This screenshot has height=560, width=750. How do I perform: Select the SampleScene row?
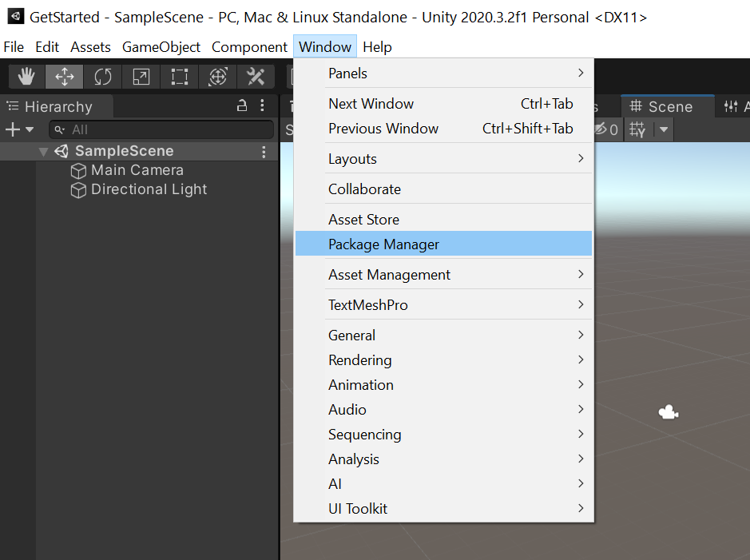click(x=139, y=151)
